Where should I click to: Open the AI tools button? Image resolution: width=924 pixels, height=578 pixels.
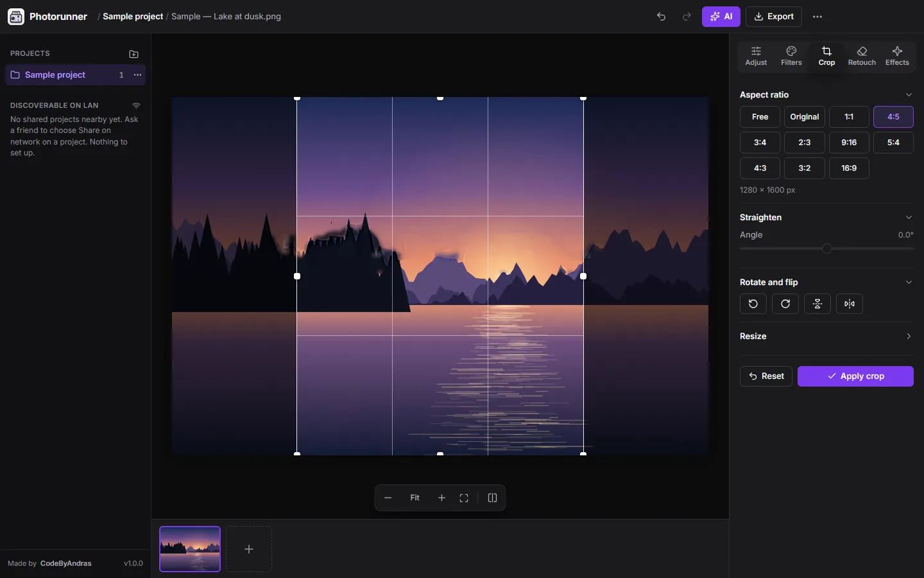[x=721, y=17]
